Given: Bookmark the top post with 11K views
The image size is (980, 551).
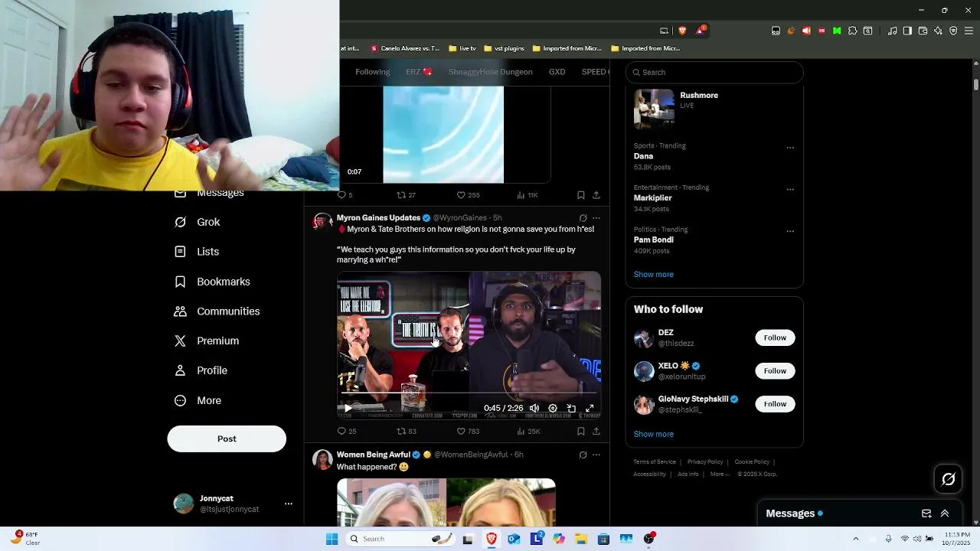Looking at the screenshot, I should 581,195.
